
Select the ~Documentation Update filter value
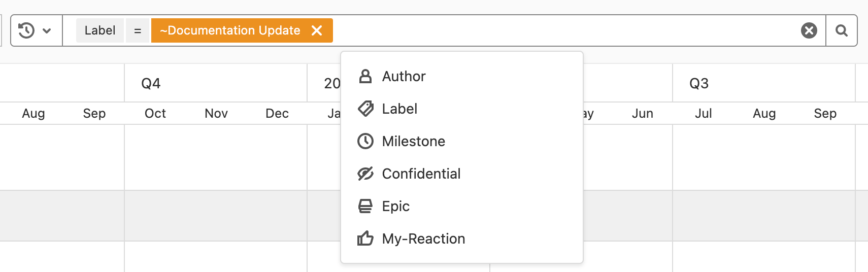coord(230,30)
